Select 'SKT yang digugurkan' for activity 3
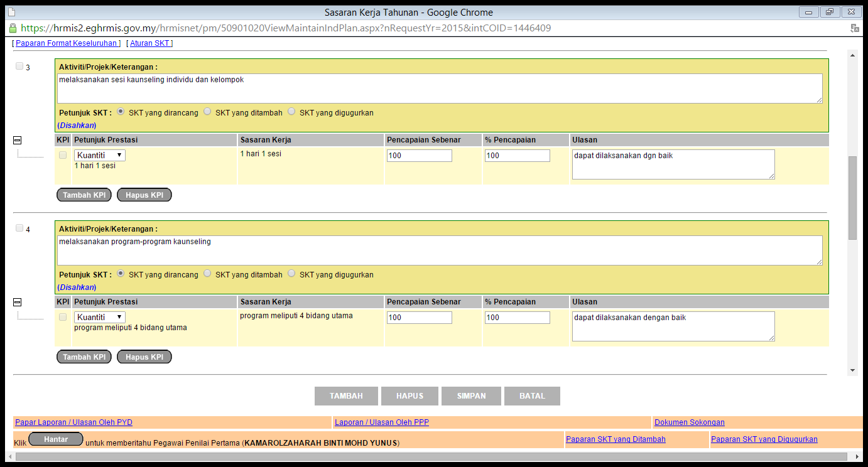868x467 pixels. (x=291, y=112)
